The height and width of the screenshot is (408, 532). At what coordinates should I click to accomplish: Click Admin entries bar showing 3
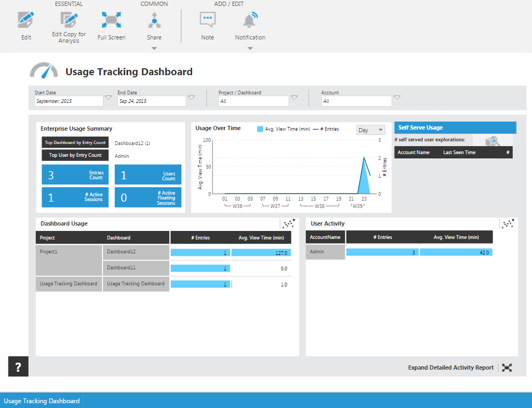[x=383, y=252]
